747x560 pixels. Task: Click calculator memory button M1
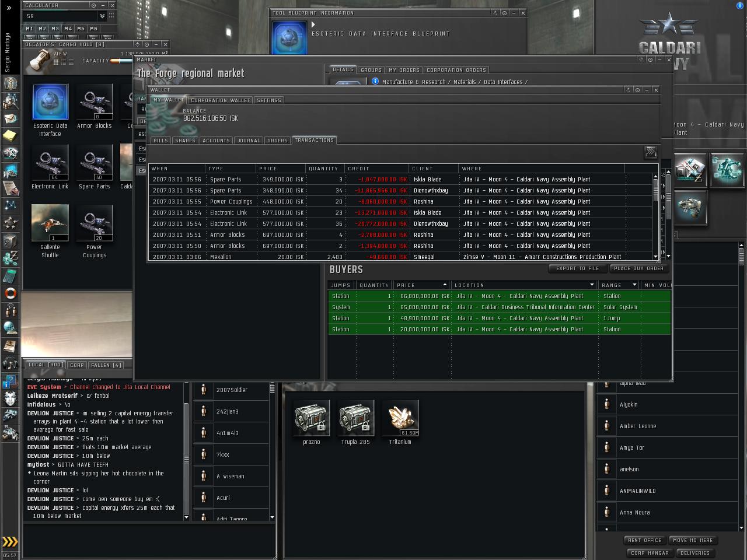30,29
